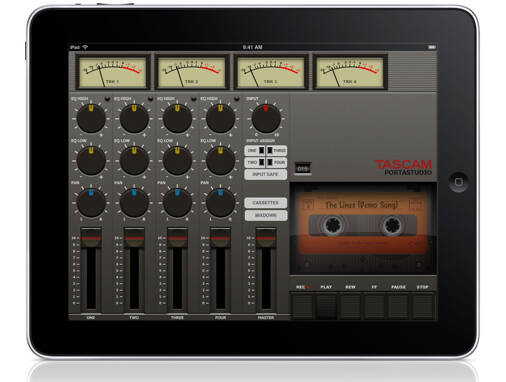Toggle the INPUT SAFE button
The height and width of the screenshot is (382, 506).
point(266,174)
